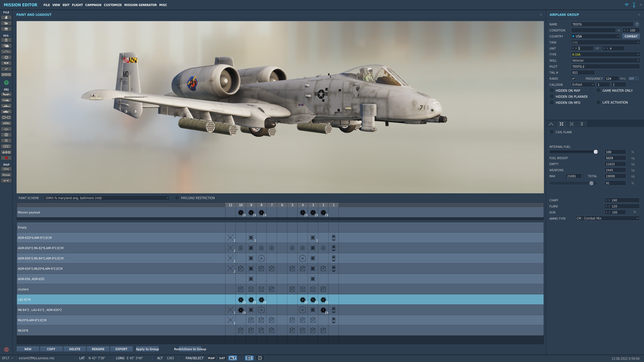Image resolution: width=644 pixels, height=362 pixels.
Task: Open the DFLT dropdown in status bar
Action: click(7, 358)
